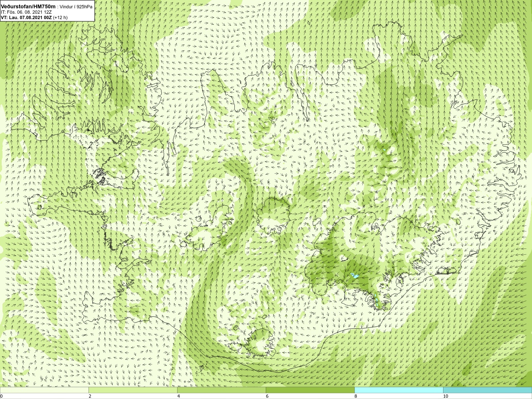Image resolution: width=532 pixels, height=399 pixels.
Task: Click the legend scale value "10"
Action: pos(446,396)
